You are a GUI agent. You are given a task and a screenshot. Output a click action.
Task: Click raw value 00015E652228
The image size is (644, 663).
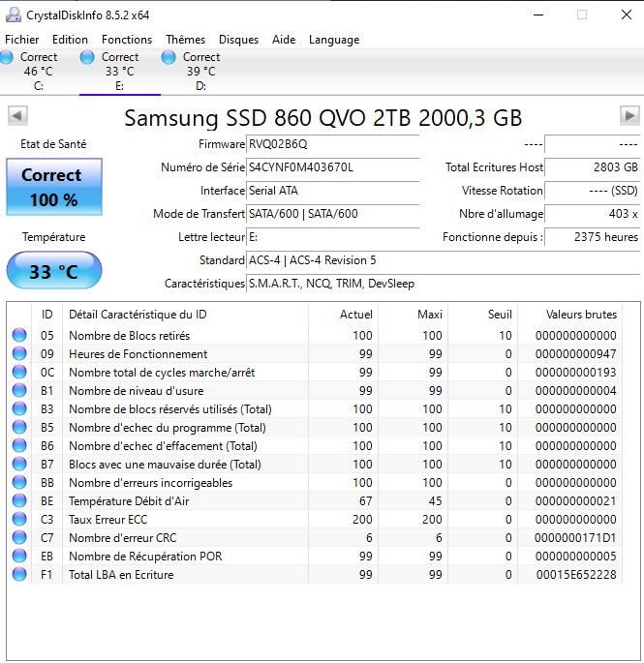coord(576,575)
